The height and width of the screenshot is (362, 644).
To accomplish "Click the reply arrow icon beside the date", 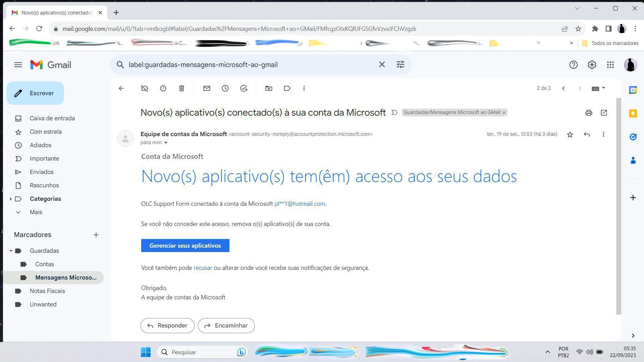I will [587, 134].
